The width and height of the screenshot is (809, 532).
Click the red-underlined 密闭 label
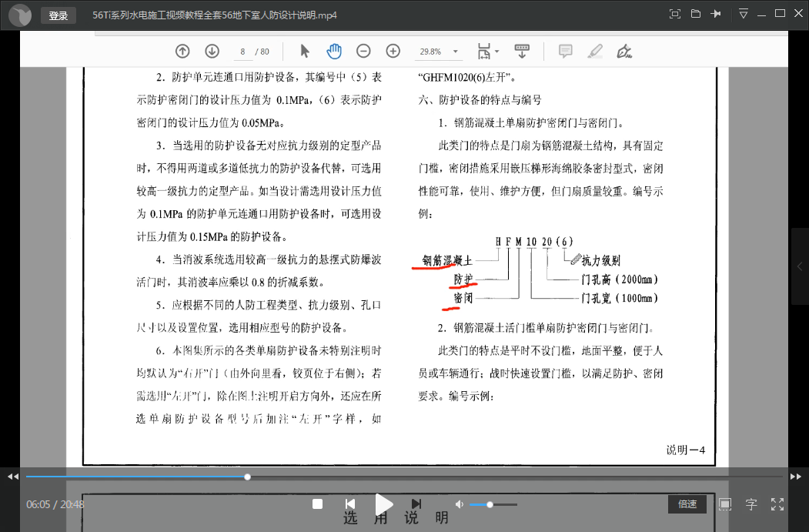[x=463, y=298]
